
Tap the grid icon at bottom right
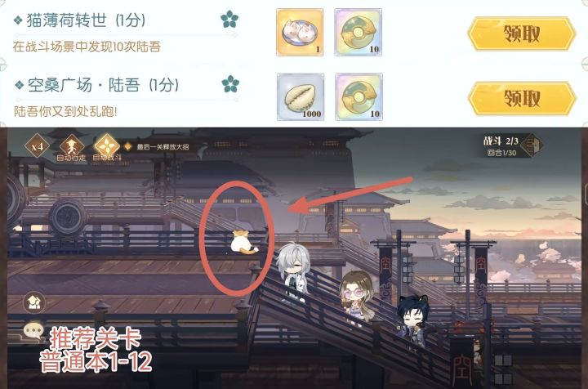[503, 370]
